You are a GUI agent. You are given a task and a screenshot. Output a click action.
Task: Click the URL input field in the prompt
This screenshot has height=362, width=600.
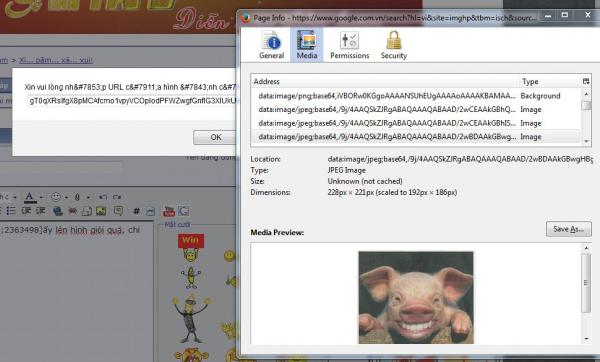pyautogui.click(x=132, y=101)
